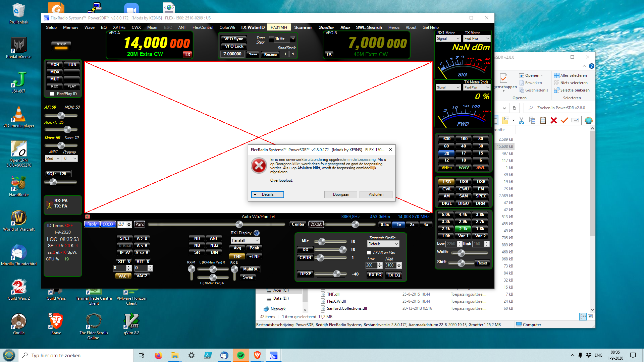The width and height of the screenshot is (644, 362).
Task: Click Settings gear in taskbar
Action: 191,355
